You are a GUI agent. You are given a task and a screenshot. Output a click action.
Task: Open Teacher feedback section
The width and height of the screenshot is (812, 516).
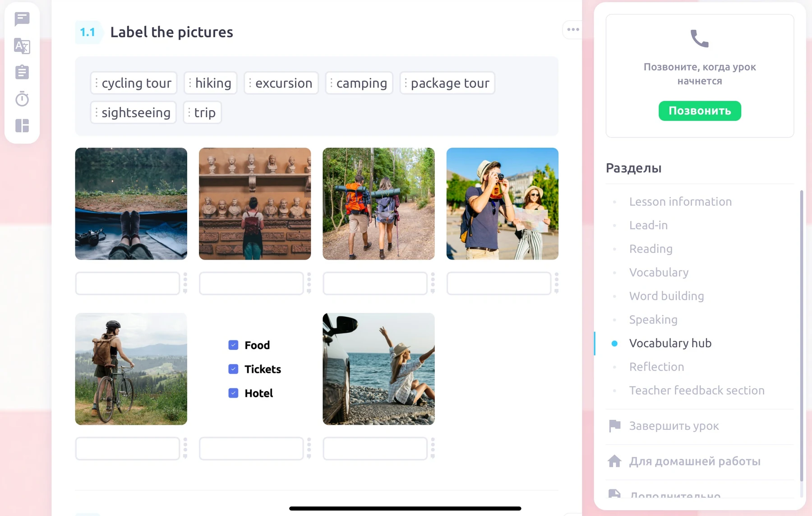(x=697, y=390)
